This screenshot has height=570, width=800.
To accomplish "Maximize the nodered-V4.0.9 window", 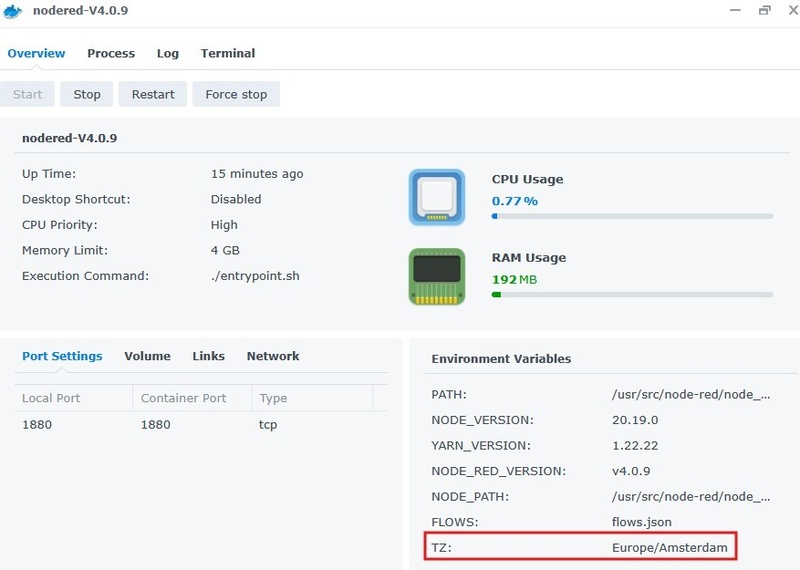I will tap(765, 10).
